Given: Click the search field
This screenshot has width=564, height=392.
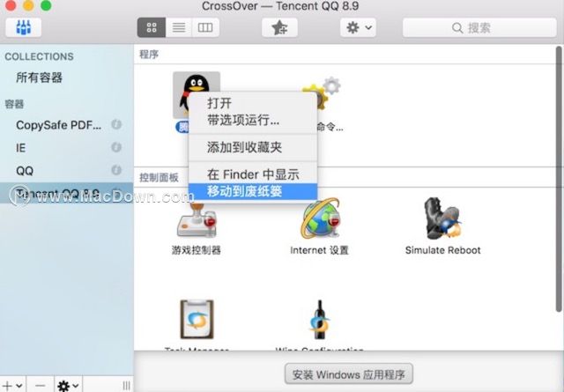Looking at the screenshot, I should [x=479, y=27].
